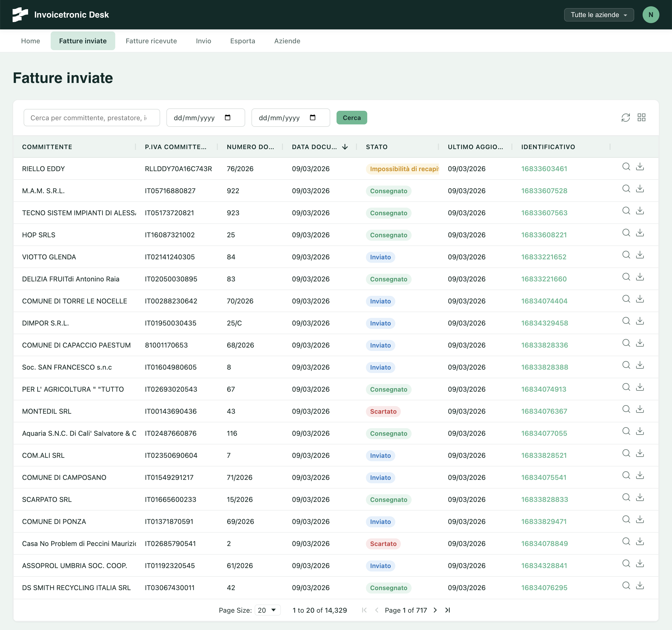Image resolution: width=672 pixels, height=630 pixels.
Task: Open the Esporta tab
Action: click(x=242, y=41)
